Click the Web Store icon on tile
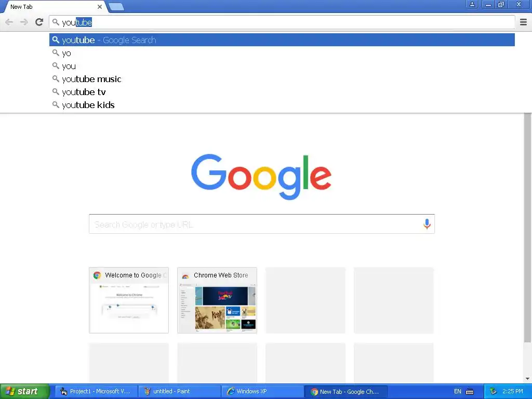The width and height of the screenshot is (532, 399). tap(185, 275)
